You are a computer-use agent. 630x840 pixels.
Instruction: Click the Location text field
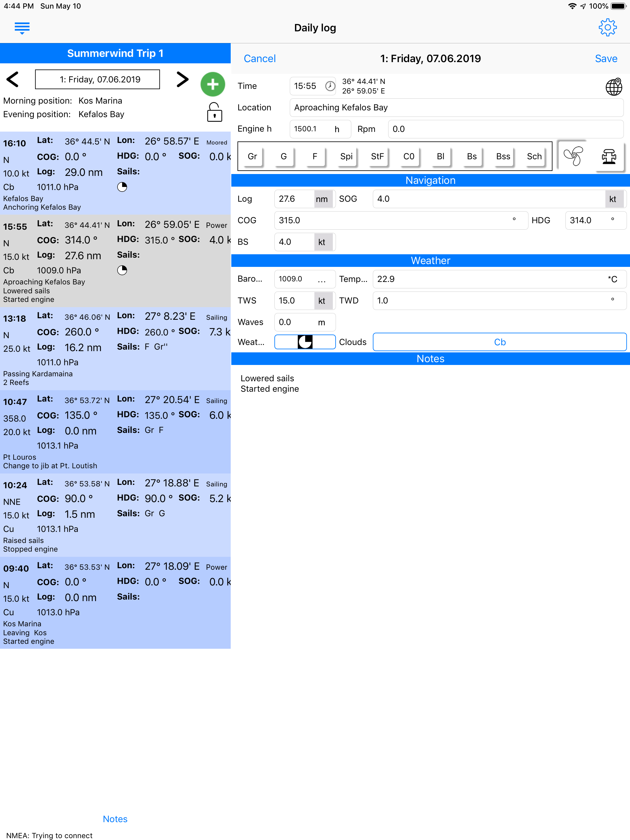click(456, 108)
